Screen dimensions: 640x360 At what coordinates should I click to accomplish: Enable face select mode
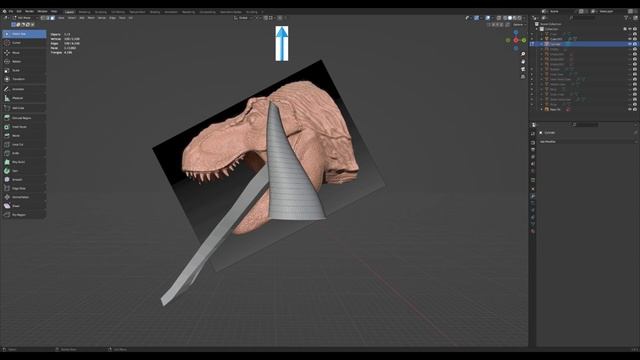tap(52, 18)
